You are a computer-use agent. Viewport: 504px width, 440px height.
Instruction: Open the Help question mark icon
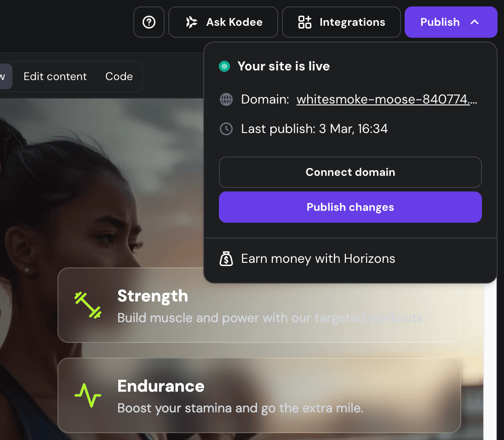[149, 22]
